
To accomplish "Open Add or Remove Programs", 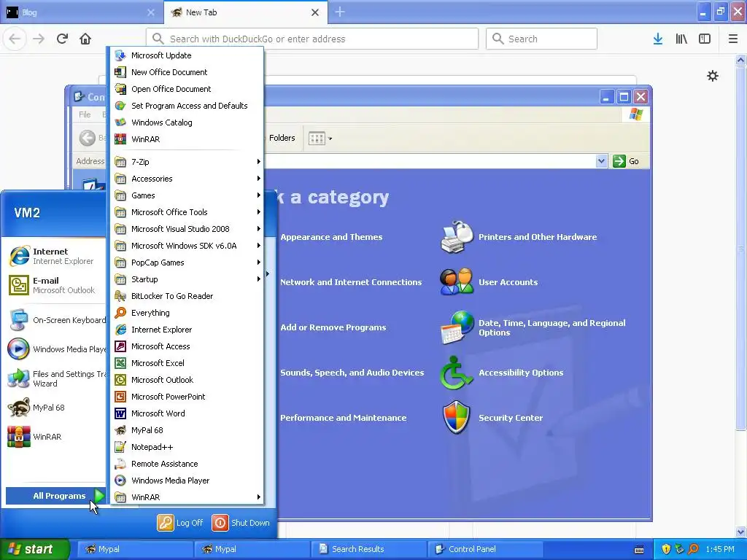I will (333, 327).
